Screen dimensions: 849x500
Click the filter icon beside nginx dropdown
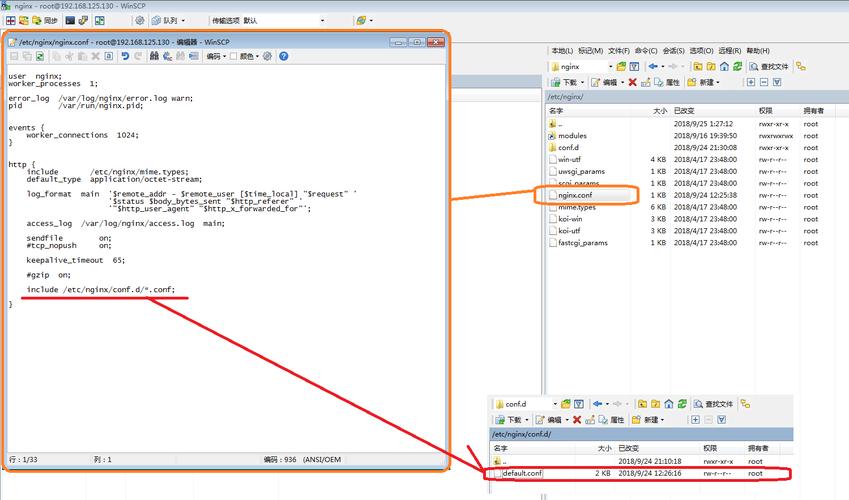click(x=635, y=67)
